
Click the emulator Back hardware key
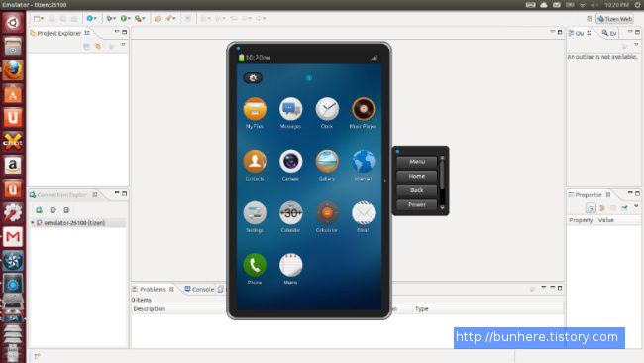pyautogui.click(x=416, y=190)
